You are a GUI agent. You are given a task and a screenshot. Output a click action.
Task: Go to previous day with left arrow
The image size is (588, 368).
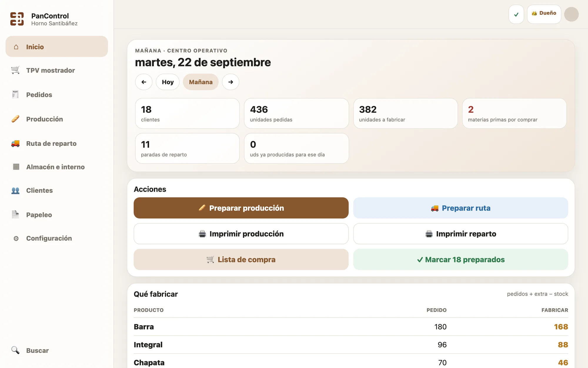[x=144, y=82]
